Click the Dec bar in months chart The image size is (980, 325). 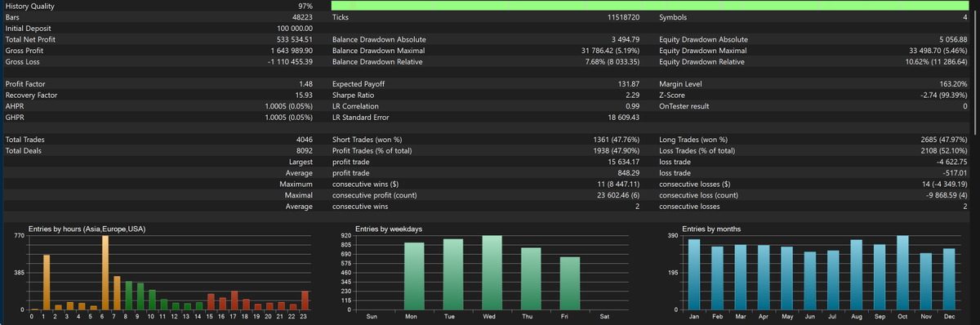[x=949, y=279]
